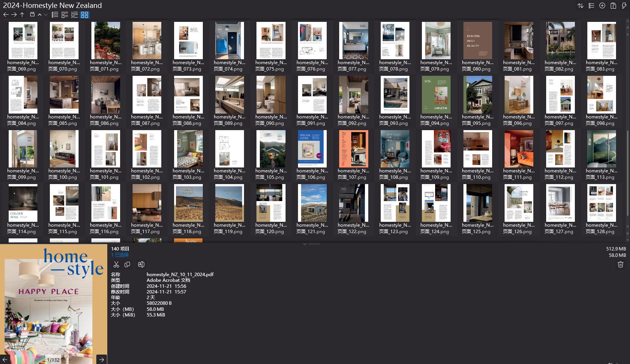
Task: Click the '1/132' page counter on the preview
Action: pyautogui.click(x=53, y=360)
